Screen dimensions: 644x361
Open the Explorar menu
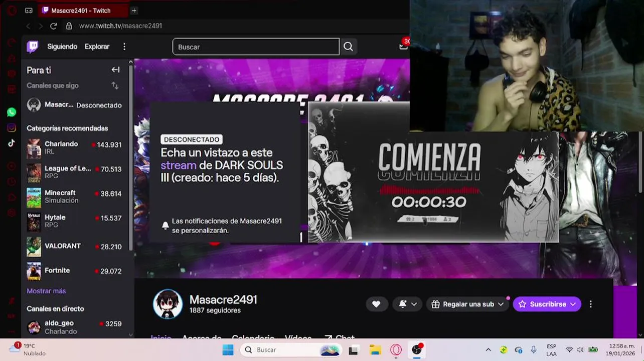coord(97,47)
